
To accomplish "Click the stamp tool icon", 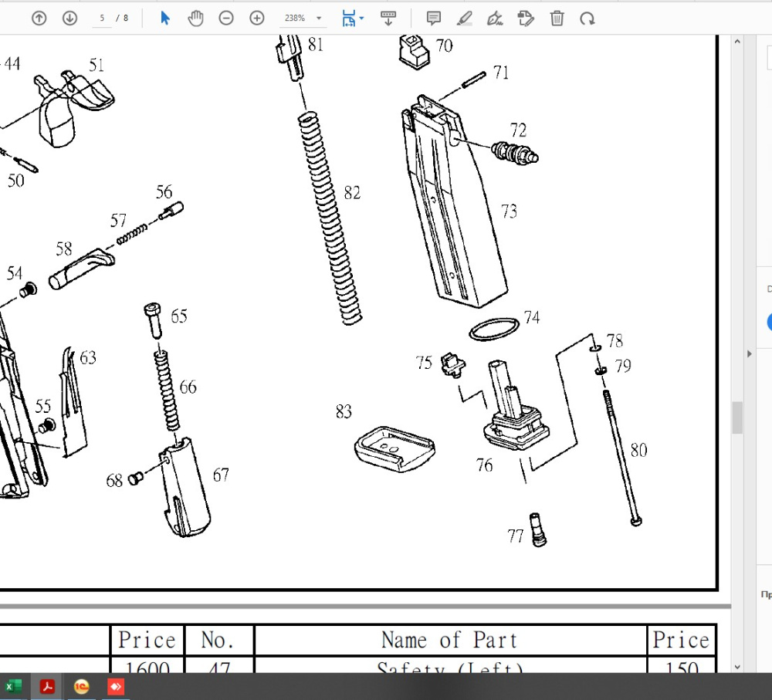I will [x=526, y=19].
